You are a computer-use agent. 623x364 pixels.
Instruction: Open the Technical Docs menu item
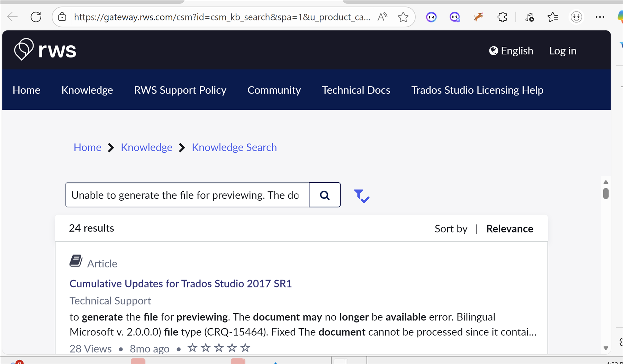click(x=356, y=90)
